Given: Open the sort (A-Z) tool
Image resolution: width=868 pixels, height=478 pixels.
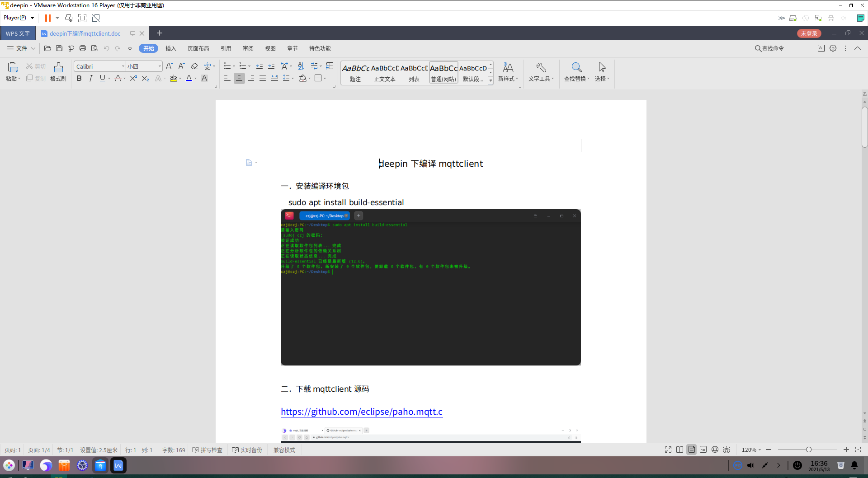Looking at the screenshot, I should point(302,66).
